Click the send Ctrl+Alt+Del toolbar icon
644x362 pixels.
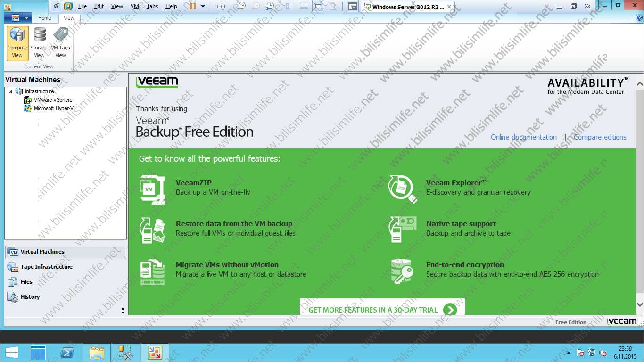pos(221,6)
